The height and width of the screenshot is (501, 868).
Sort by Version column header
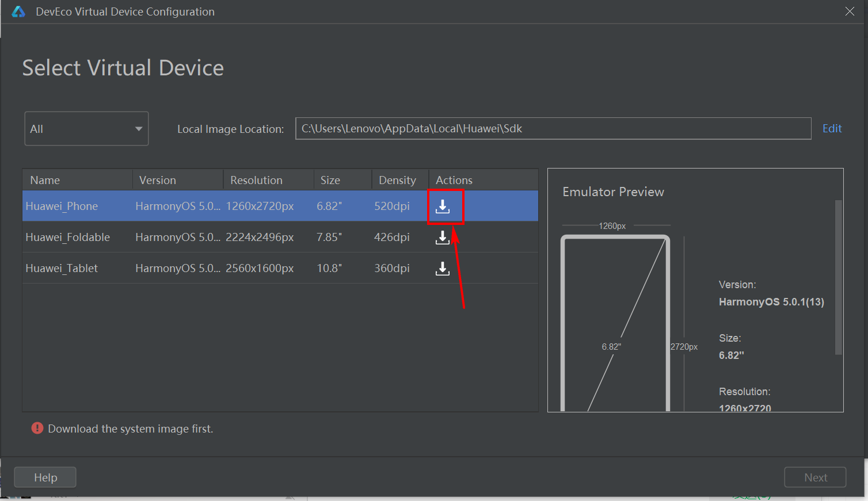click(158, 180)
